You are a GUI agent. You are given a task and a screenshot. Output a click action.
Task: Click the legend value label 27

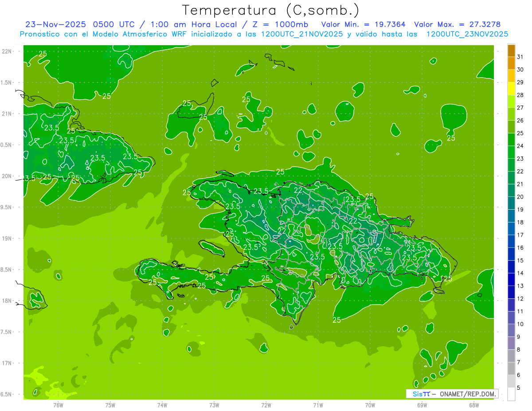tap(520, 108)
